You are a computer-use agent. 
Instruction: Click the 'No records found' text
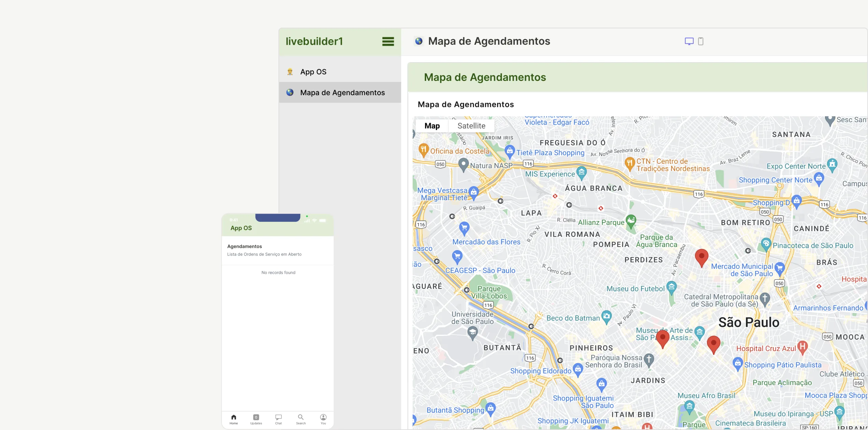pyautogui.click(x=278, y=272)
